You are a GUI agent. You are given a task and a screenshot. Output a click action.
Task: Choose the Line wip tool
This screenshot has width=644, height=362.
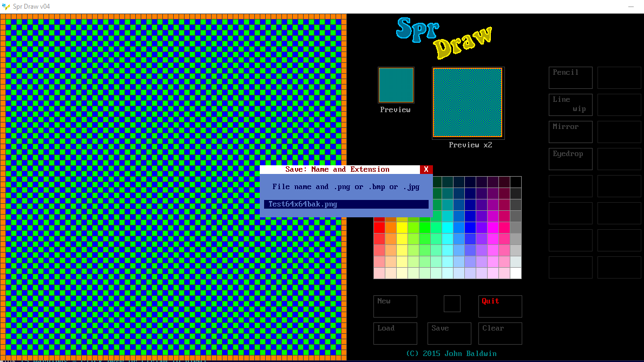[x=570, y=105]
